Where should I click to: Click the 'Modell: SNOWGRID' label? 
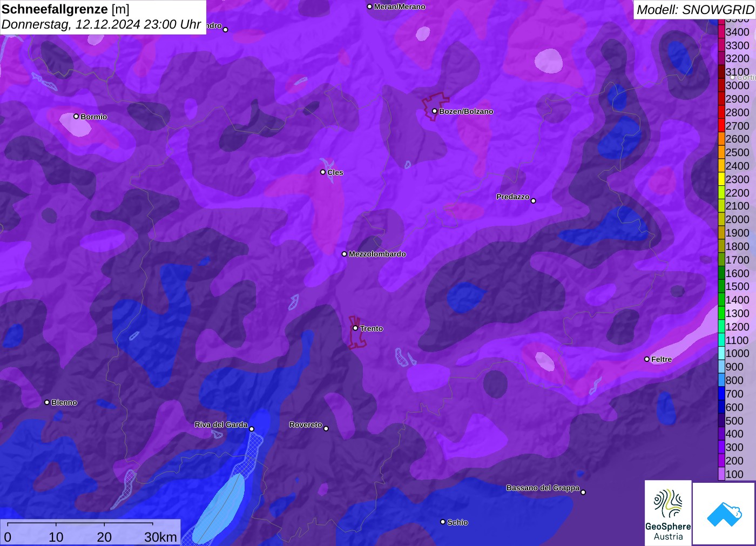(695, 10)
